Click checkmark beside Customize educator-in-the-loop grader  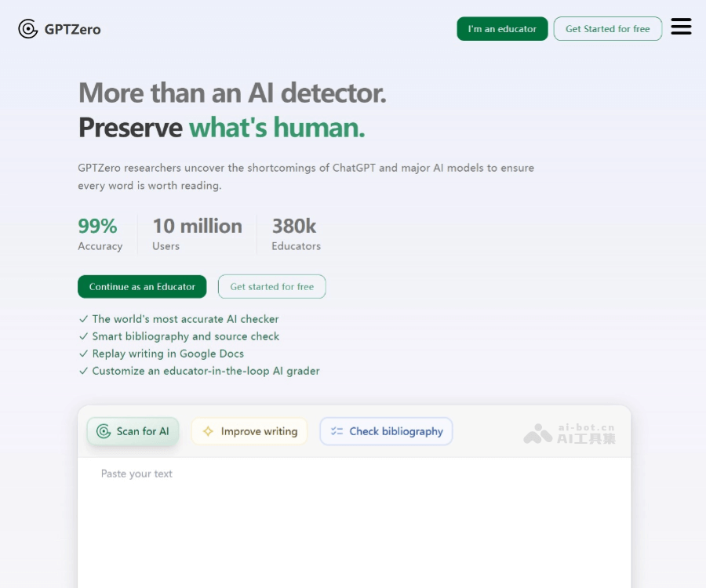(x=83, y=371)
